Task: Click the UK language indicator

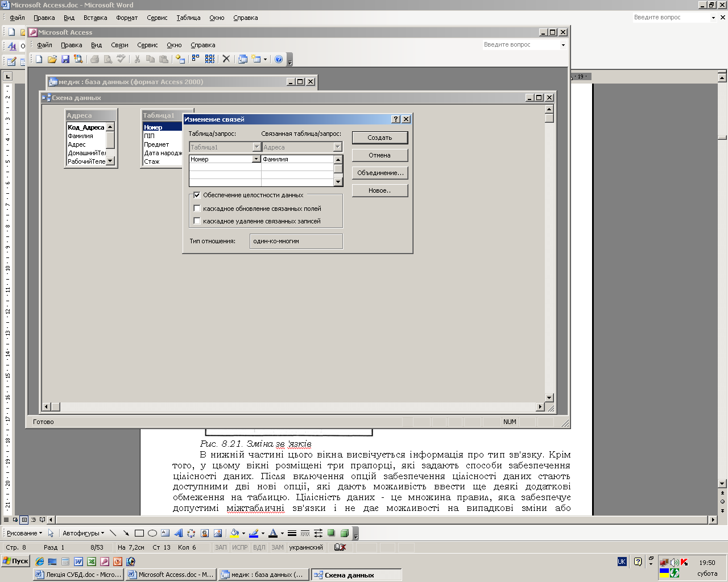Action: (x=622, y=562)
